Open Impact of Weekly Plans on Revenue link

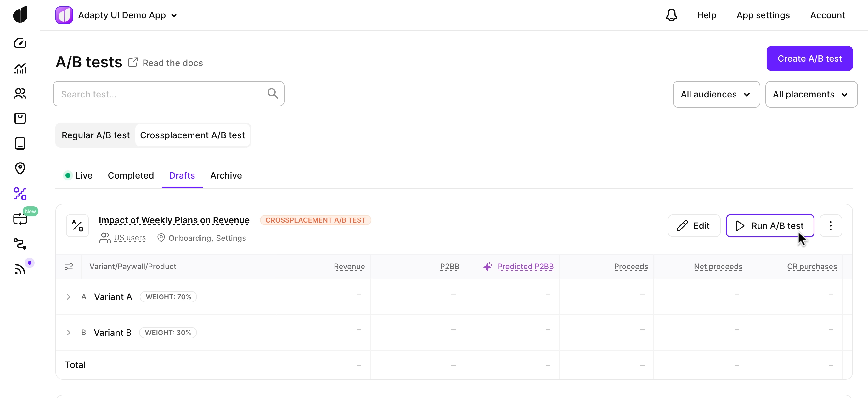[x=174, y=220]
